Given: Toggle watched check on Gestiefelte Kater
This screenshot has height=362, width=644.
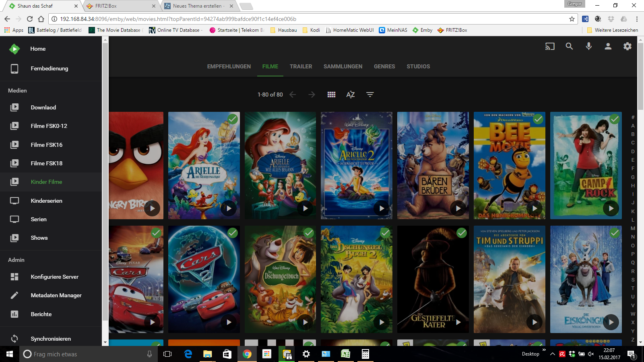Looking at the screenshot, I should pyautogui.click(x=462, y=233).
